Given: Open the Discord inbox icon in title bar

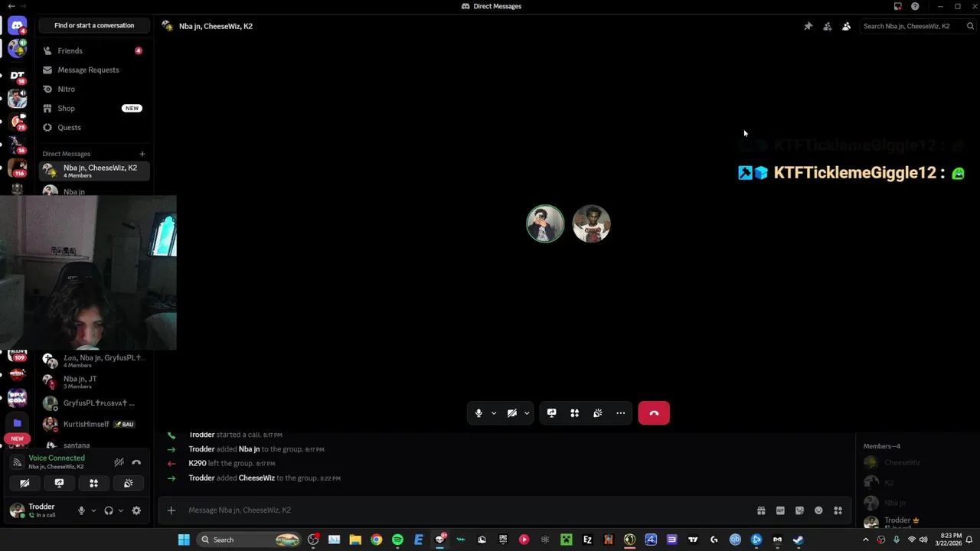Looking at the screenshot, I should 897,6.
